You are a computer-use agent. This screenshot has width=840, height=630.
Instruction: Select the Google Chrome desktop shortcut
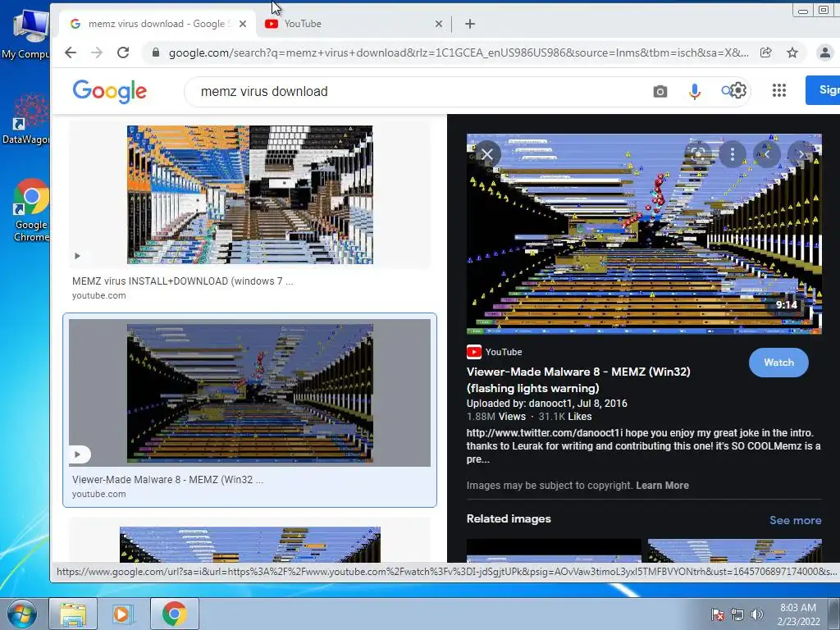tap(30, 210)
